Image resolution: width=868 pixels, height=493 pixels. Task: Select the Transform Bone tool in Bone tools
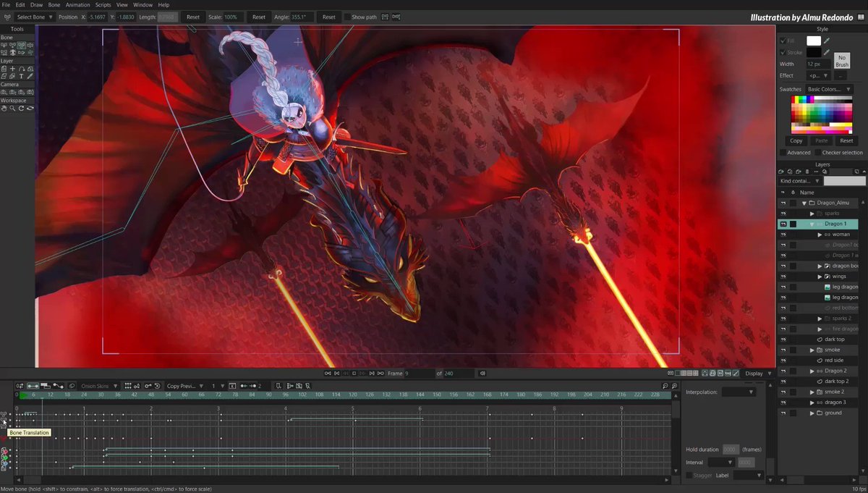(22, 45)
